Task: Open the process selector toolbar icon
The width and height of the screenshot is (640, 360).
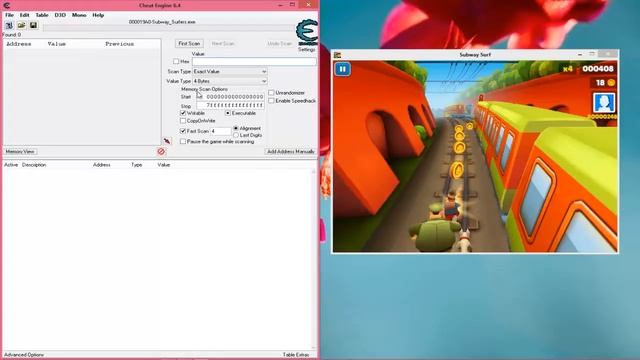Action: tap(9, 25)
